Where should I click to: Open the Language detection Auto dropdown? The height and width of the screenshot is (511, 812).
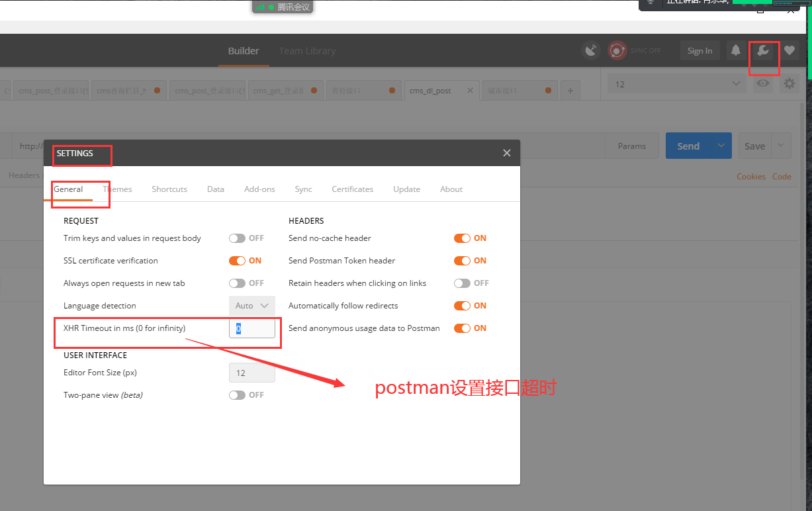point(252,306)
